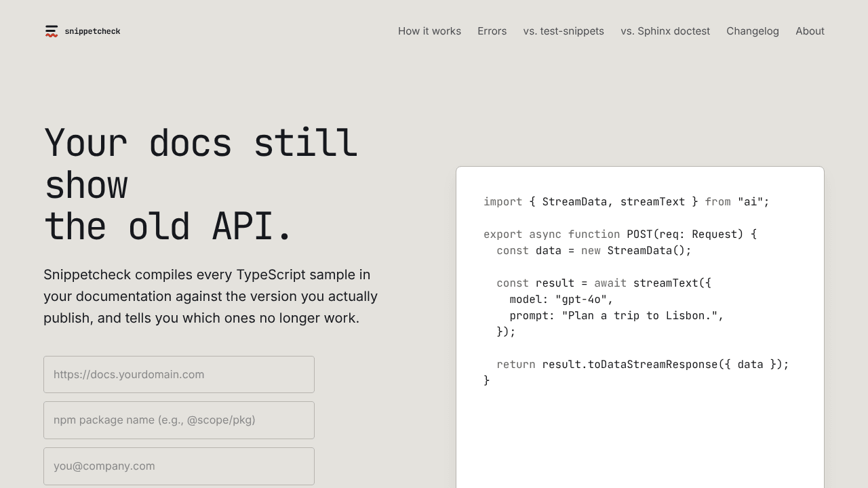Image resolution: width=868 pixels, height=488 pixels.
Task: Click the return toDataStreamResponse code line
Action: [x=643, y=365]
